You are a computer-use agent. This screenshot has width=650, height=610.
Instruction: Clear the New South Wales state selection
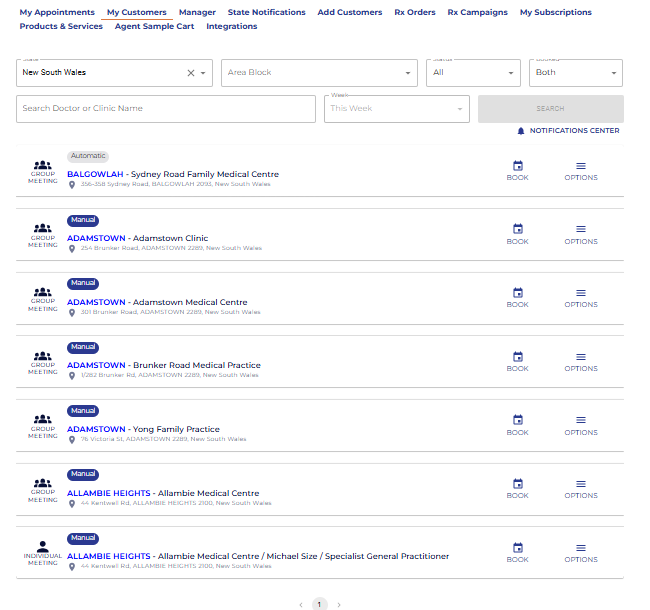[191, 73]
